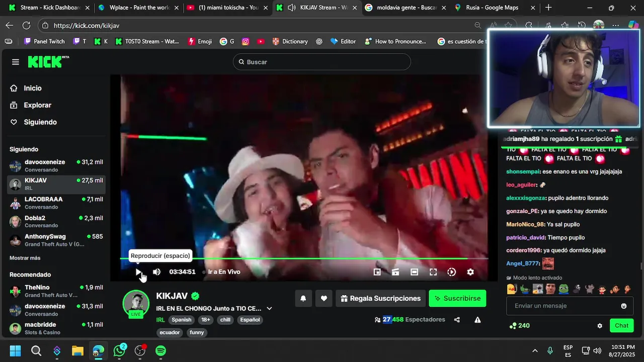Click Regala Suscripciones button

coord(380,298)
